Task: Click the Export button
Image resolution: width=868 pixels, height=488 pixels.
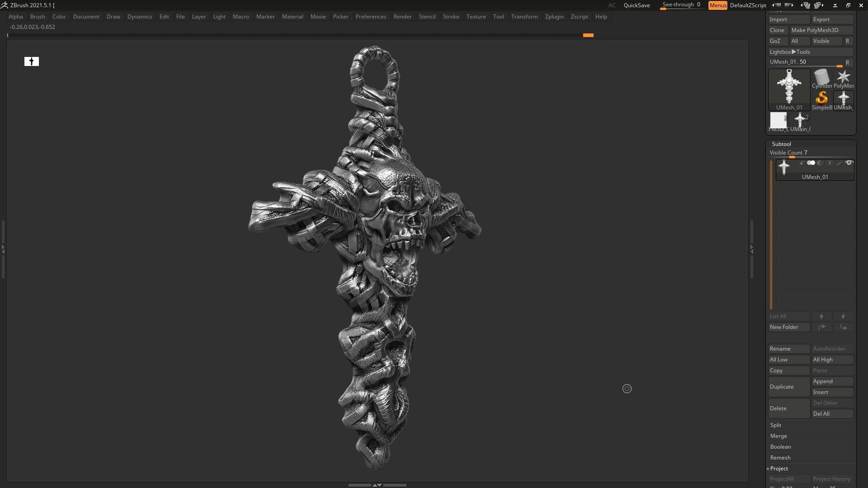Action: pos(832,19)
